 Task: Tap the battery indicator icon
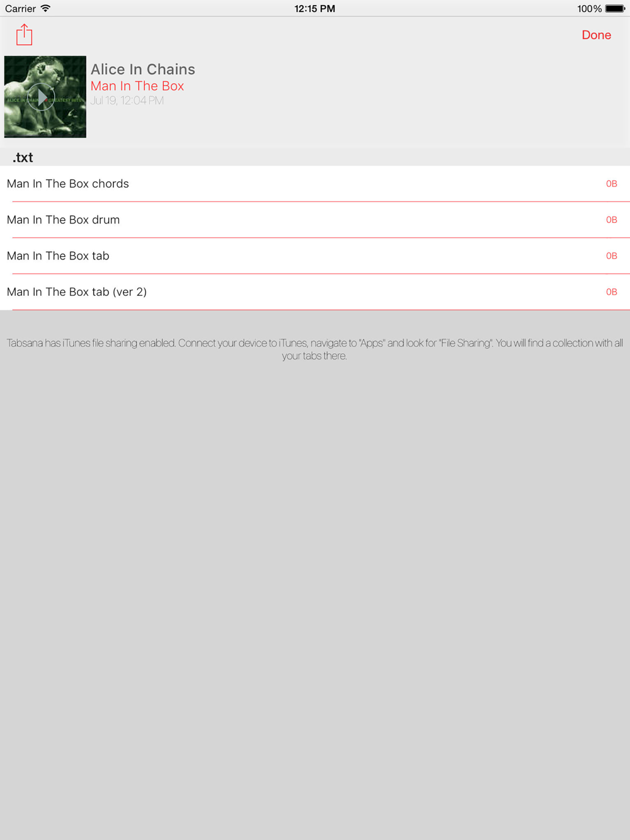pos(615,9)
